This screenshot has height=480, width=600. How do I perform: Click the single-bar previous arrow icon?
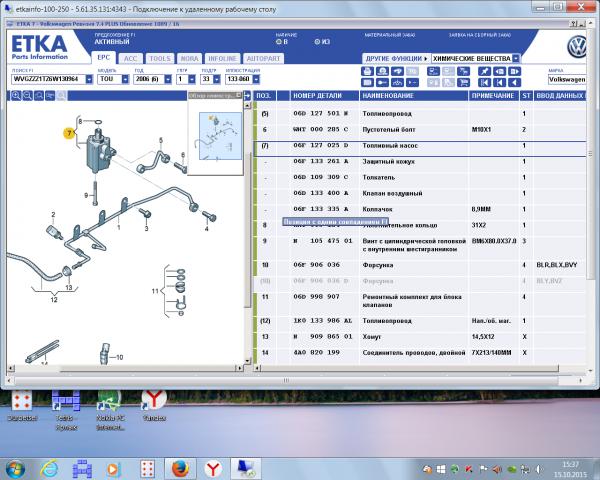click(499, 82)
